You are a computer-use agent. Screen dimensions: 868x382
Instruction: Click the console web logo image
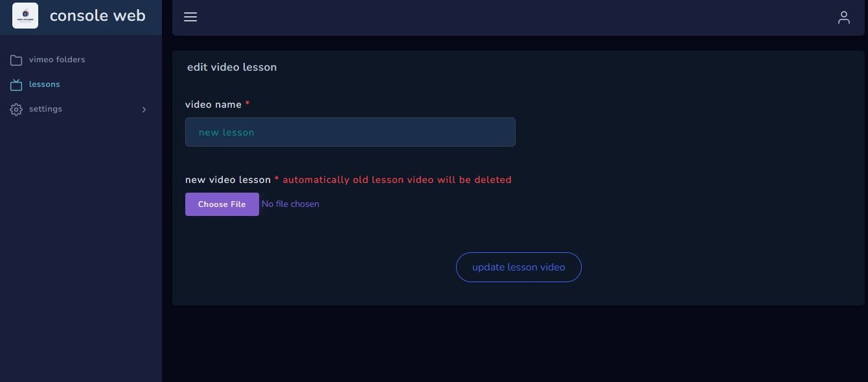25,16
